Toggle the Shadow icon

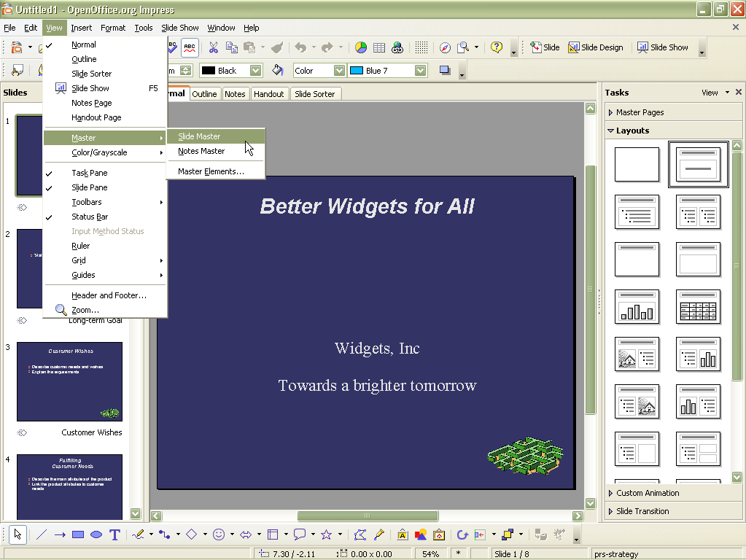click(445, 71)
